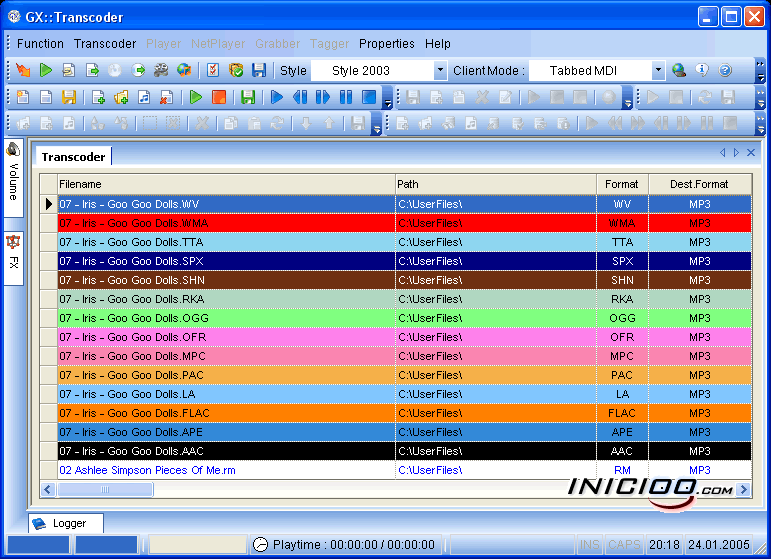Open the Tabbed MDI client mode dropdown
This screenshot has height=559, width=771.
coord(658,70)
